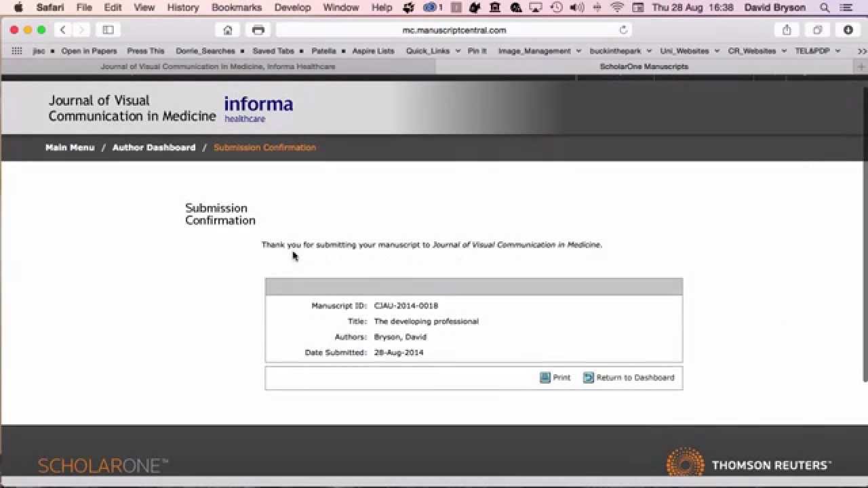The width and height of the screenshot is (868, 488).
Task: Click the Pin It bookmarklet
Action: point(477,51)
